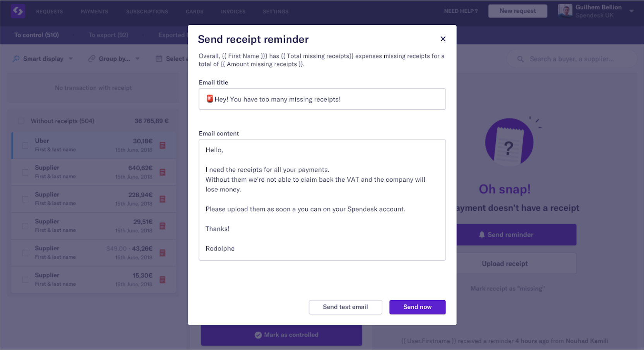The width and height of the screenshot is (644, 351).
Task: Click the Send test email button
Action: coord(345,307)
